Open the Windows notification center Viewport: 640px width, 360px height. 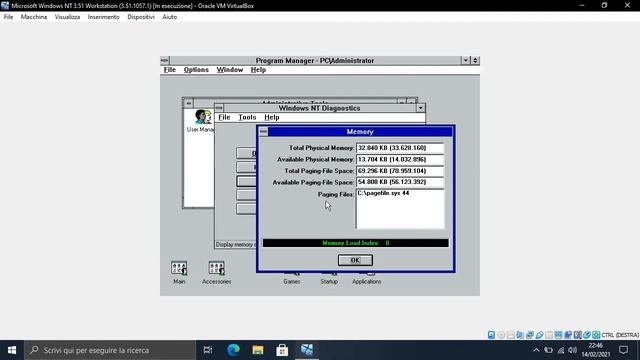click(623, 350)
